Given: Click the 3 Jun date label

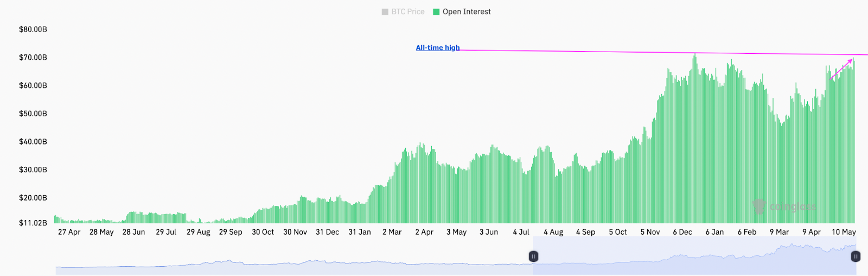Looking at the screenshot, I should click(489, 232).
